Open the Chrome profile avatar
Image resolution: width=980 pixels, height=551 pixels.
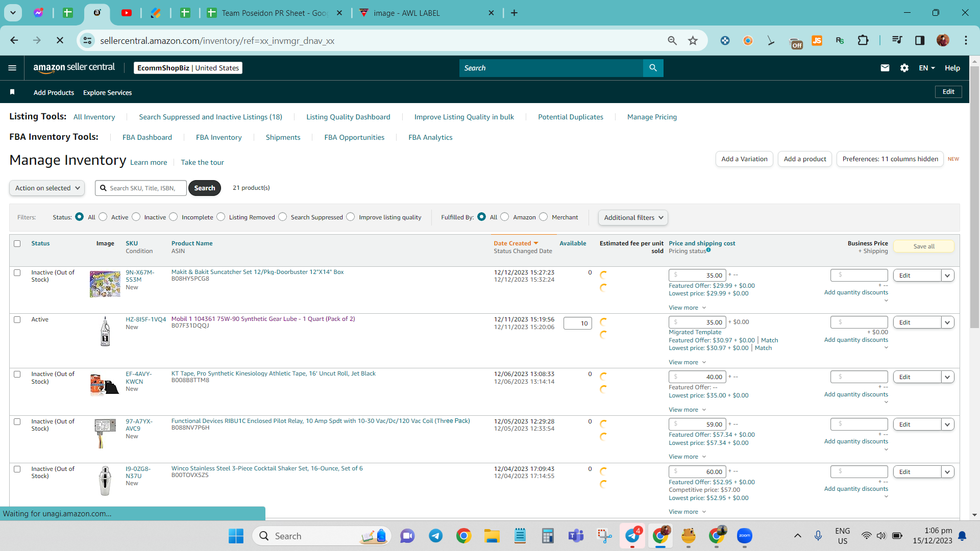pos(943,40)
